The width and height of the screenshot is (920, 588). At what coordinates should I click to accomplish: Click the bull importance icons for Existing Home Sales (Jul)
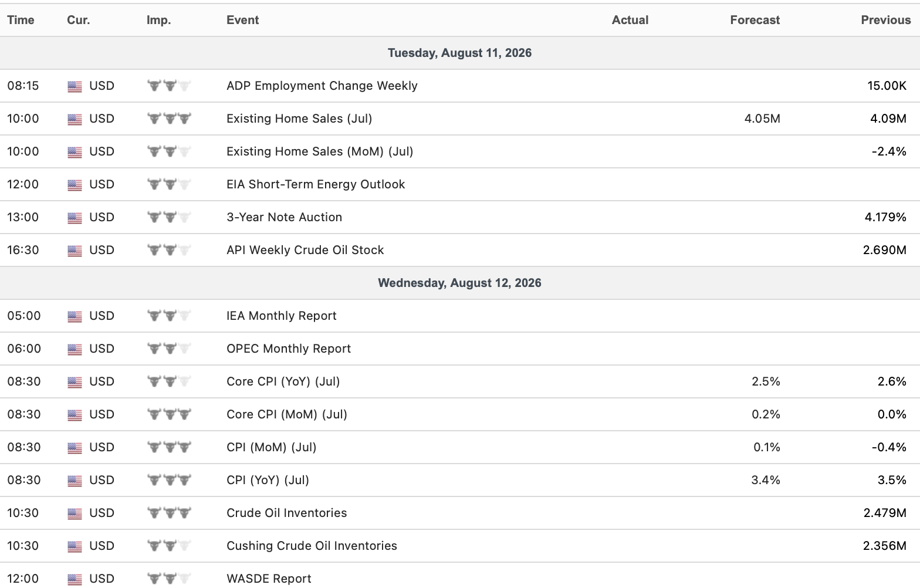(169, 119)
